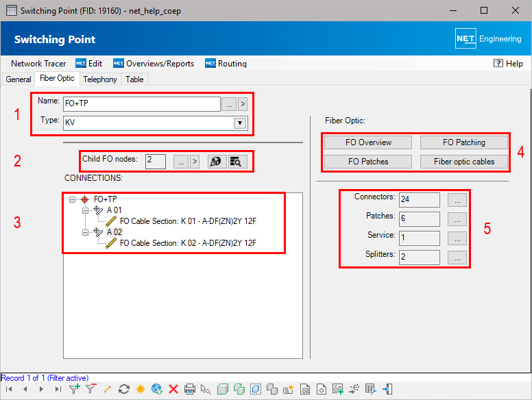Click into the Name input field
The image size is (532, 400).
coord(142,104)
